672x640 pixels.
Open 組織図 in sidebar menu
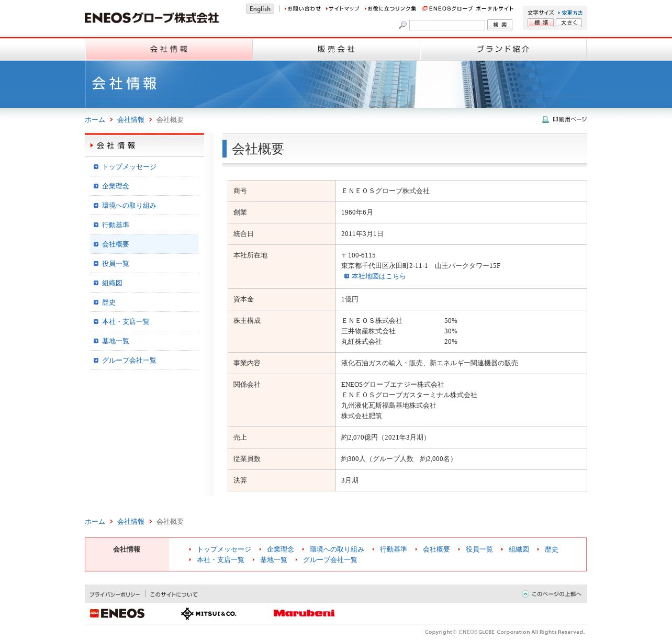click(x=112, y=283)
